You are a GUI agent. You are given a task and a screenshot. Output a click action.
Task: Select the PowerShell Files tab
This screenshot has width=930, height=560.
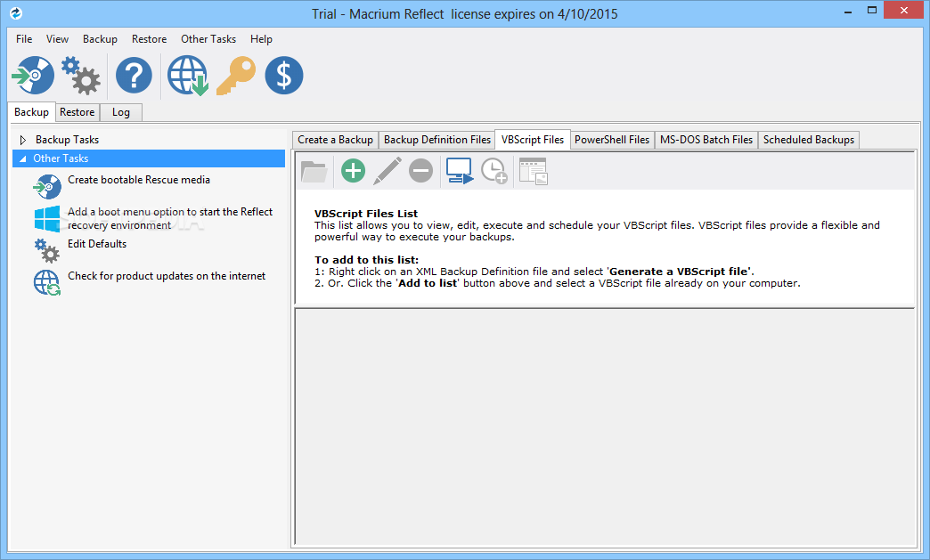612,140
